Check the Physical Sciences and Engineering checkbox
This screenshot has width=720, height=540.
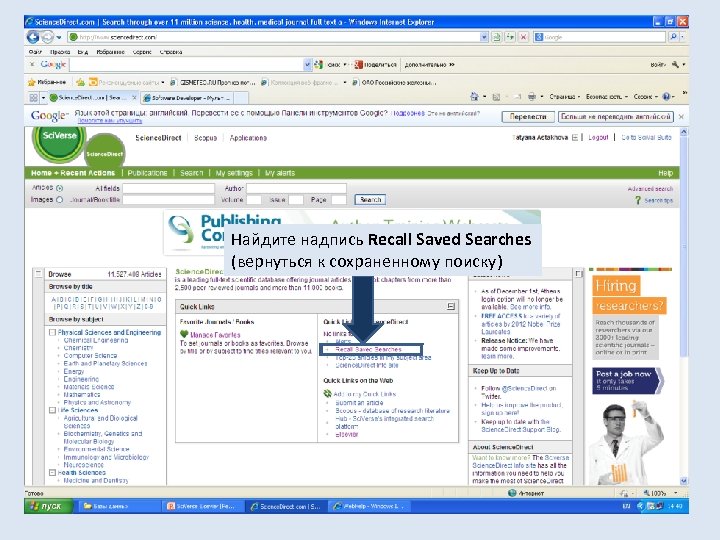(x=52, y=332)
